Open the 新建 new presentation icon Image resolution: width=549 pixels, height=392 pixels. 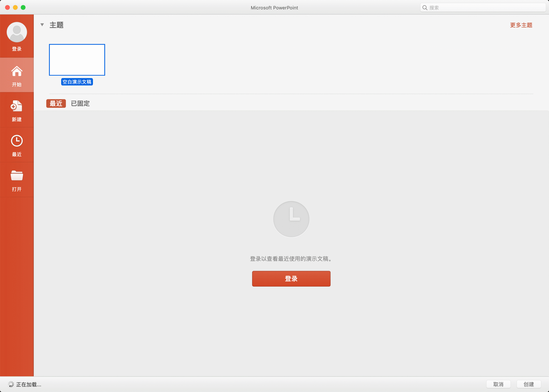point(17,106)
